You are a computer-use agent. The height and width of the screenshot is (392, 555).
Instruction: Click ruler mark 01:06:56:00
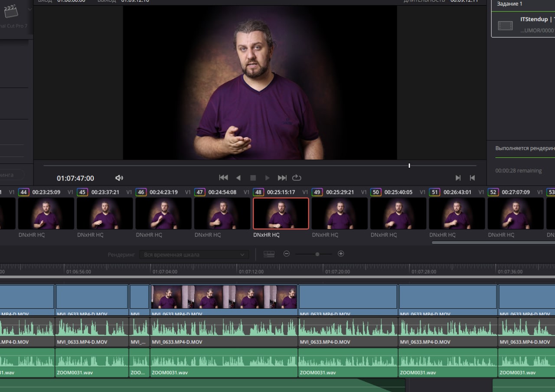[78, 272]
